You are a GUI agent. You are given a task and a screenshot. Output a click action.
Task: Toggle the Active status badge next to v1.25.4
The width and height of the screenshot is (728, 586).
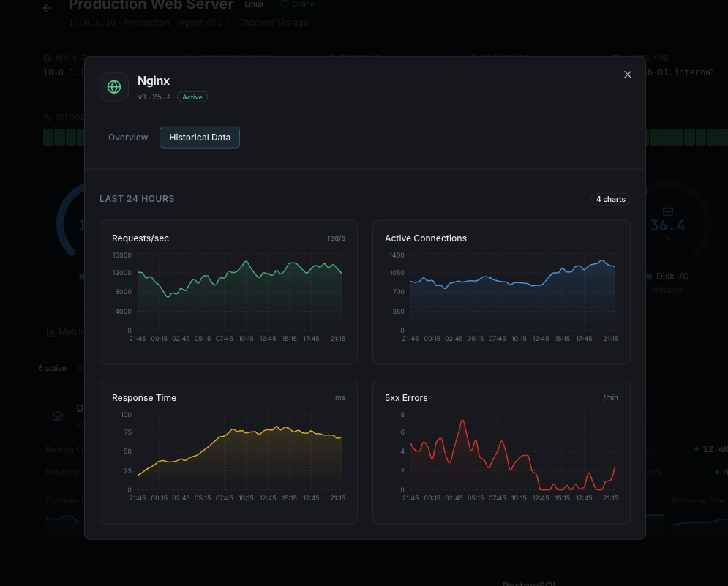point(192,97)
